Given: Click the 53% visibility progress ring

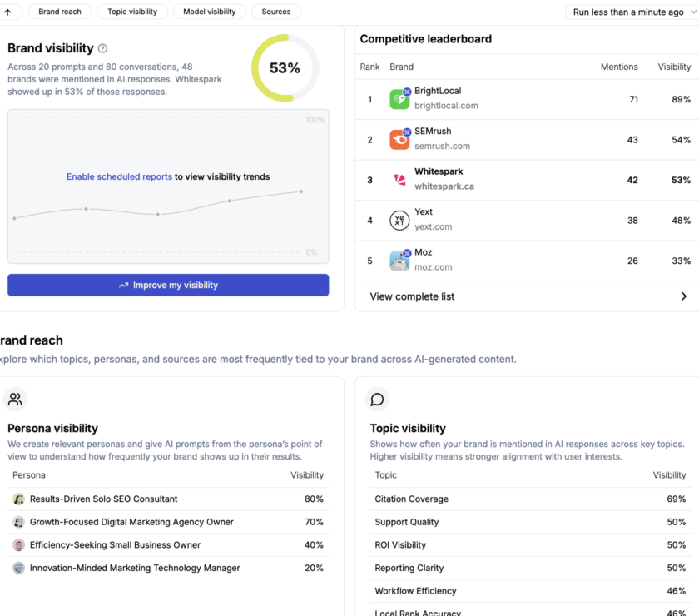Looking at the screenshot, I should [285, 67].
